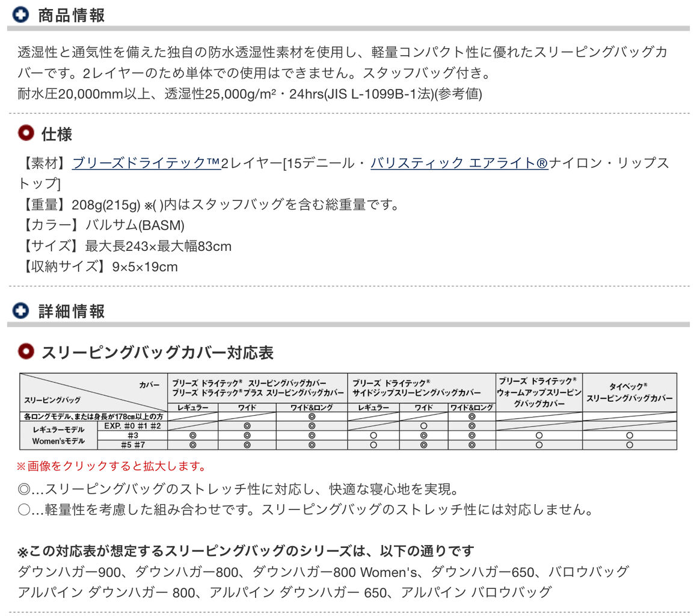The height and width of the screenshot is (616, 697).
Task: Click the bold ※この対応表が想定する line
Action: [246, 551]
